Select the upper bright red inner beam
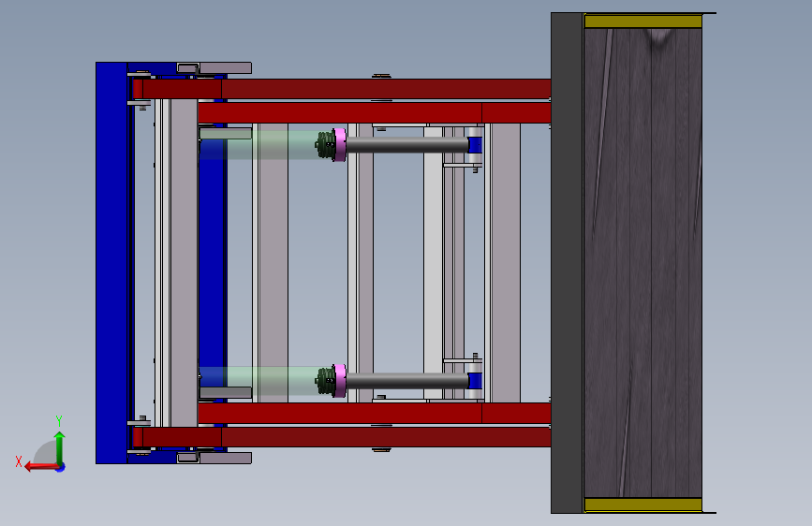This screenshot has height=526, width=812. coord(374,112)
